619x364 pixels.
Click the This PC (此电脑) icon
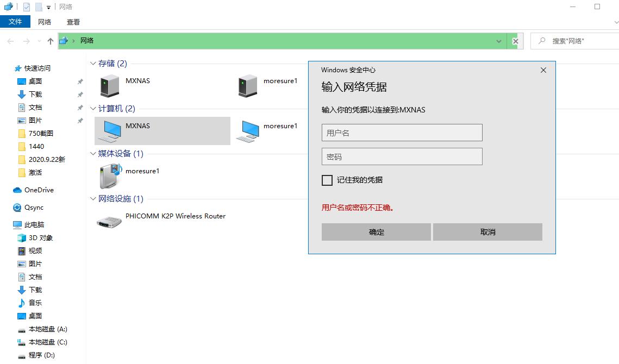(17, 224)
